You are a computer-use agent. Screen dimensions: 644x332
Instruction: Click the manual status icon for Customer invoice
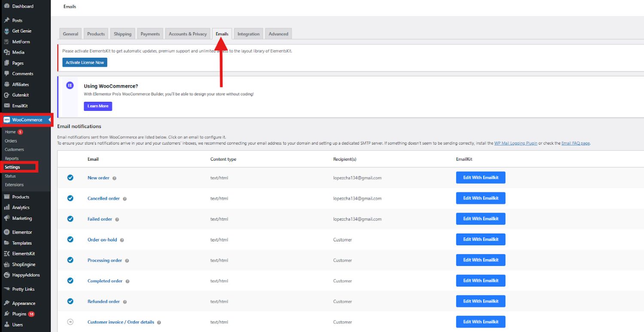(x=70, y=322)
